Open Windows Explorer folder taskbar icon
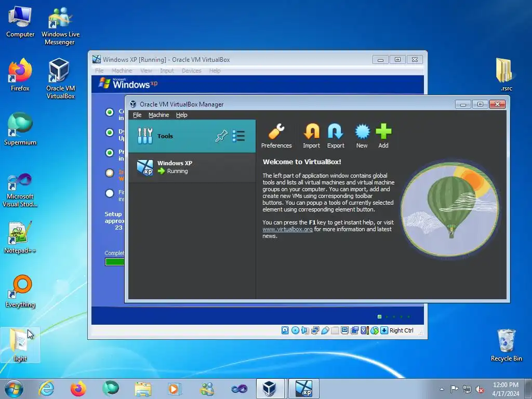Screen dimensions: 532x399 click(143, 389)
